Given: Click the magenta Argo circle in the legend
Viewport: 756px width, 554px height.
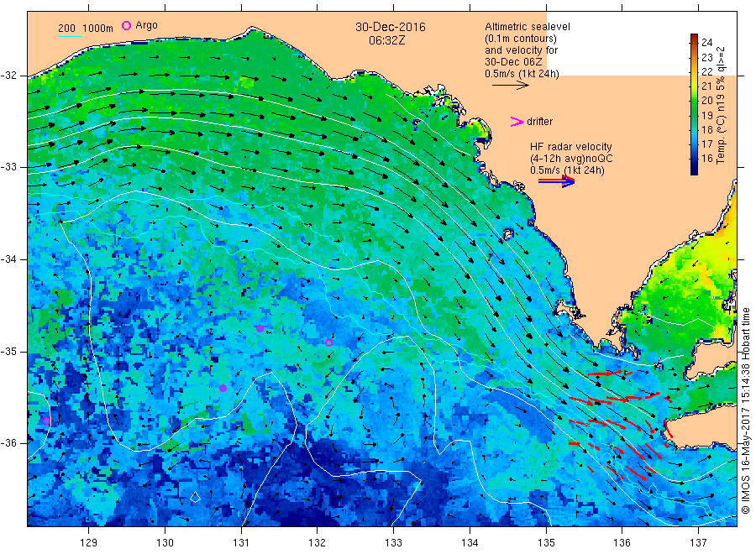Looking at the screenshot, I should [x=126, y=25].
